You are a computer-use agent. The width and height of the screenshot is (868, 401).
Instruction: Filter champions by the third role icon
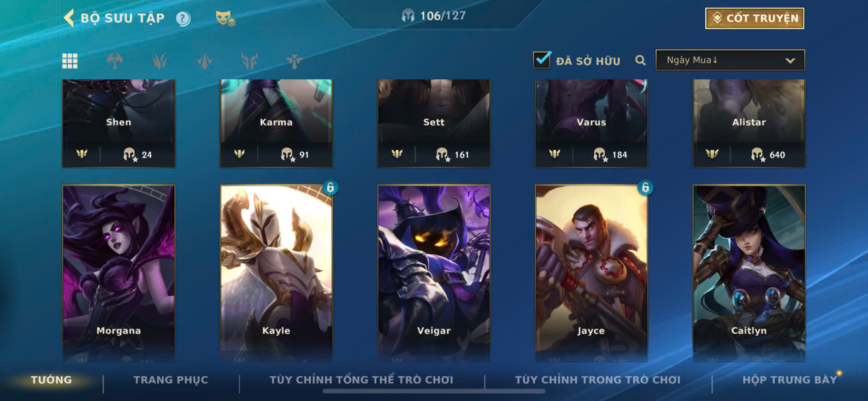[204, 61]
